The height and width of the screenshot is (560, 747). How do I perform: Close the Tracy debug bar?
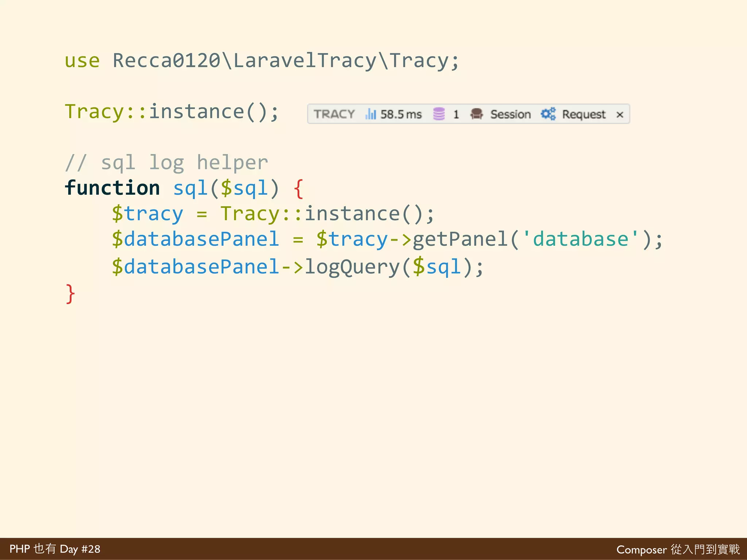(x=619, y=114)
